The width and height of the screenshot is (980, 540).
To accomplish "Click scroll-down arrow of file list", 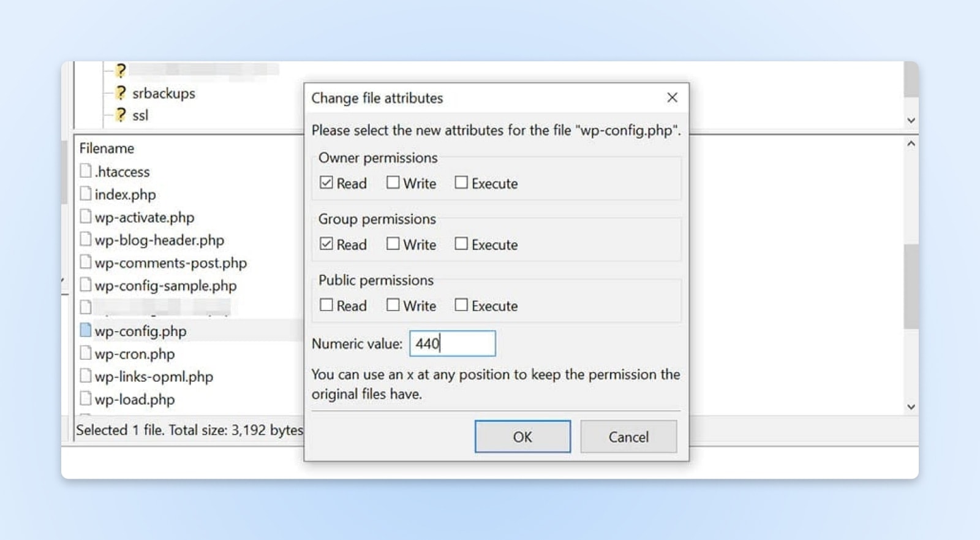I will coord(911,407).
